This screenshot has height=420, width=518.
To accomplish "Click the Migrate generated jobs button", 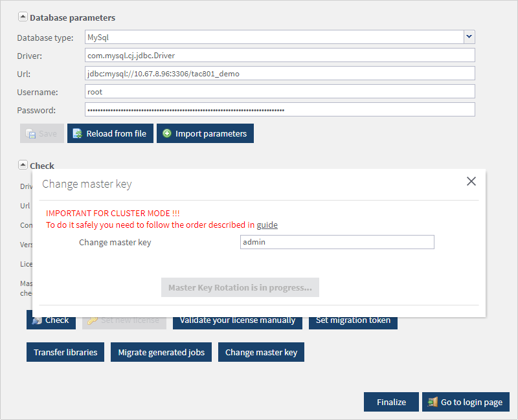I will click(x=161, y=352).
